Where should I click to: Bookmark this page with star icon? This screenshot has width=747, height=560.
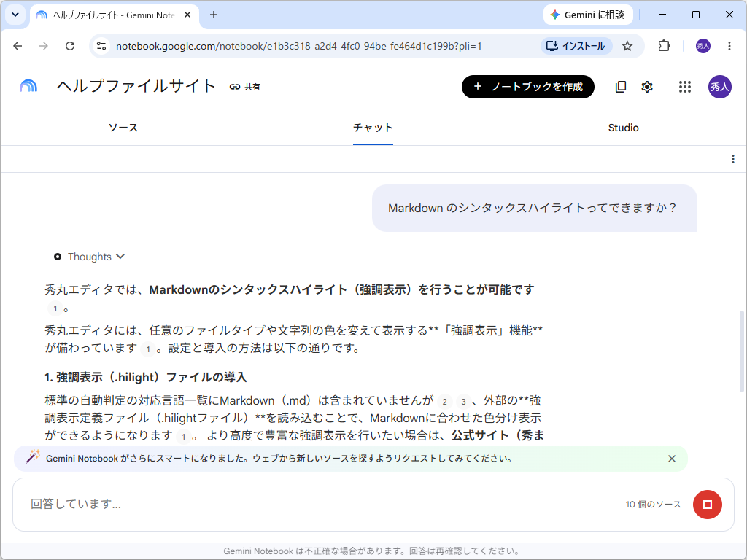coord(627,46)
